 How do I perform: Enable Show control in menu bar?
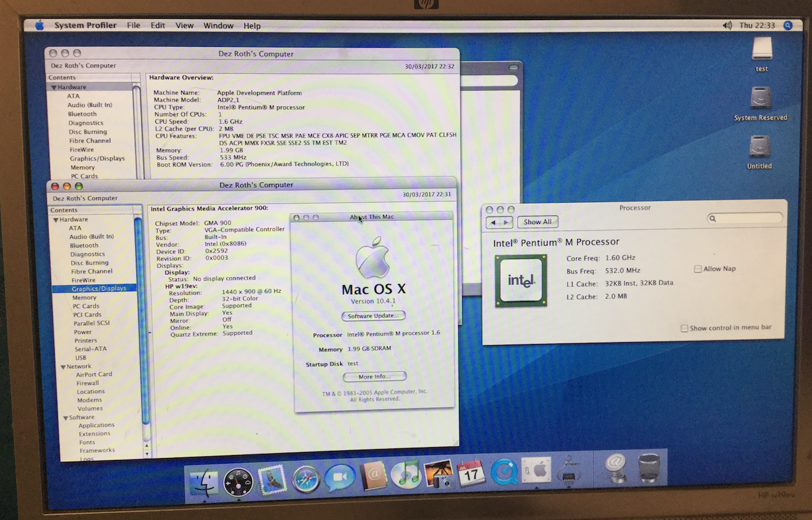(684, 328)
